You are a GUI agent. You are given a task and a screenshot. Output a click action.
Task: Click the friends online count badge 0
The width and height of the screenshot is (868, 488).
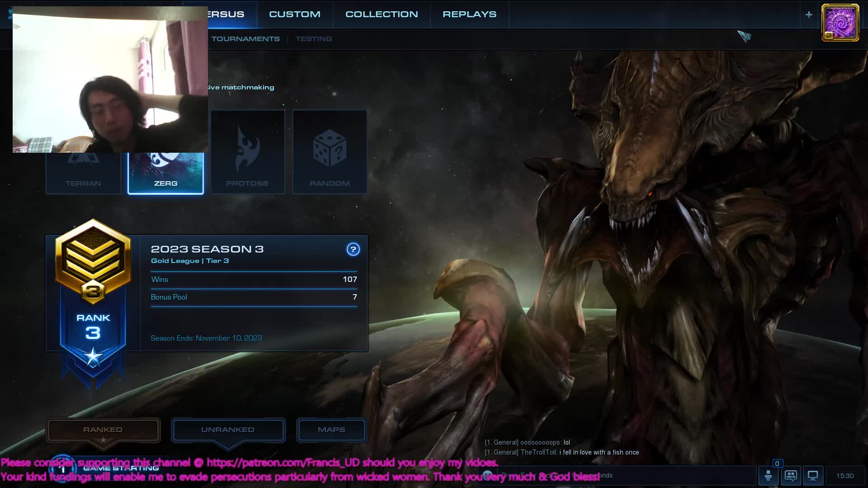[777, 464]
